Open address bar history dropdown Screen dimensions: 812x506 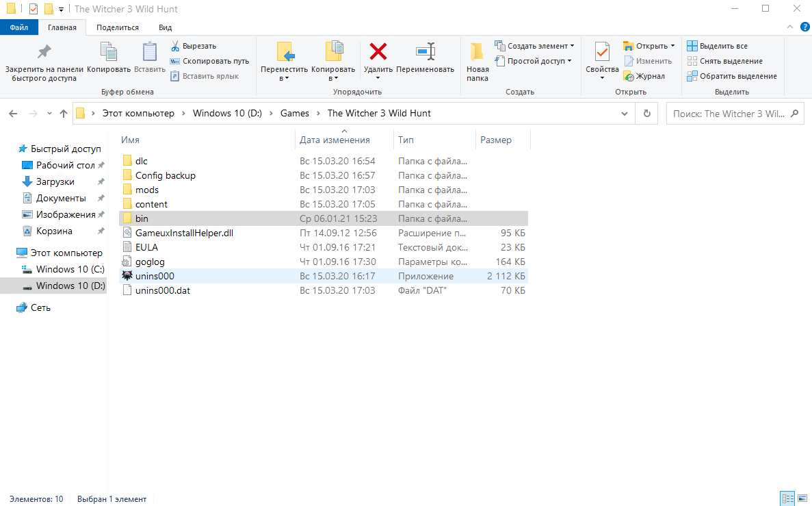625,114
